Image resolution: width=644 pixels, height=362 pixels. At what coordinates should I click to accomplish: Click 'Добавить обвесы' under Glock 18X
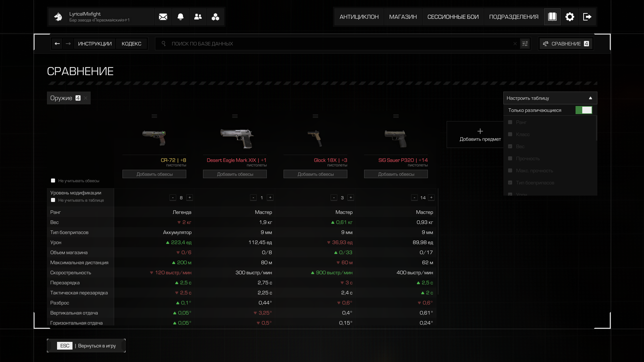tap(315, 174)
